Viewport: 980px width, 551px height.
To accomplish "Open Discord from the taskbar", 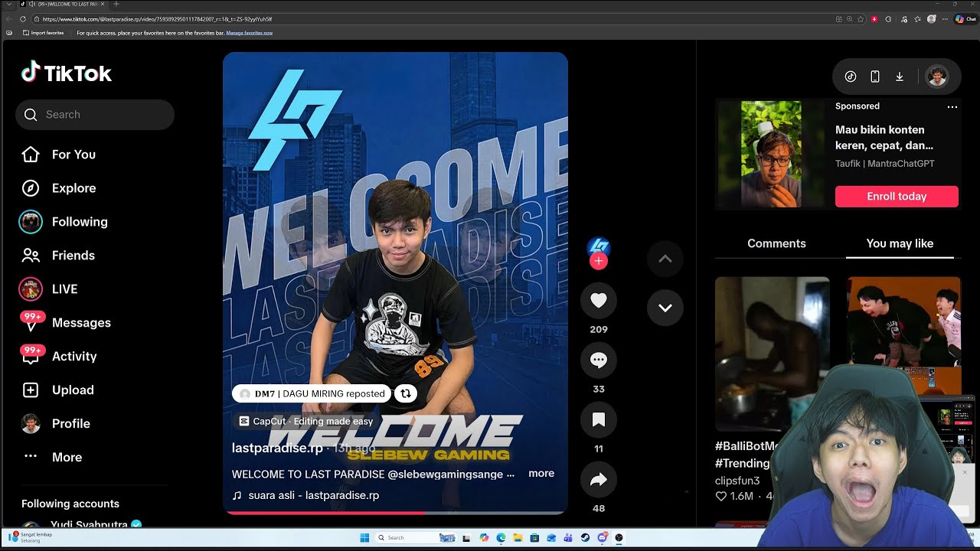I will (602, 538).
